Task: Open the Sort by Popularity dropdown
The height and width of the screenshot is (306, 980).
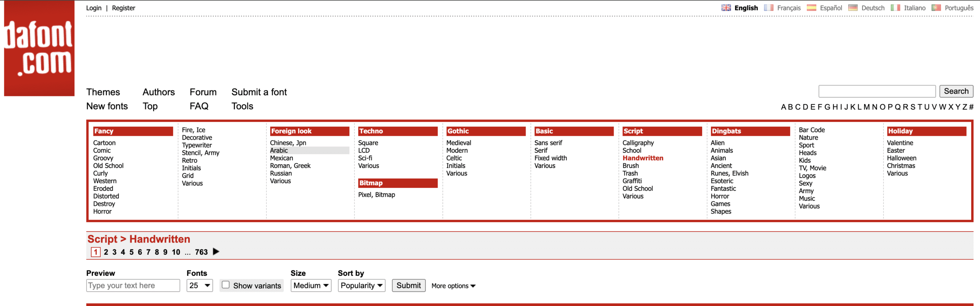Action: click(x=361, y=286)
